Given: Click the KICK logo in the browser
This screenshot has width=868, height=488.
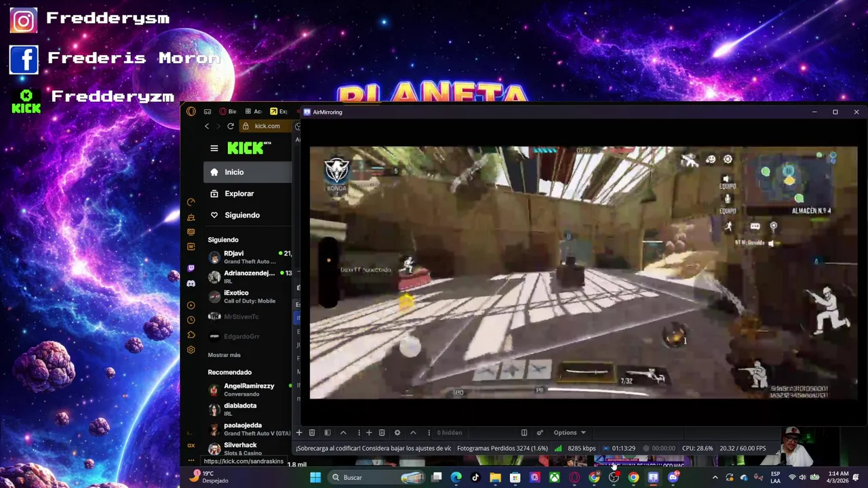Looking at the screenshot, I should 248,148.
